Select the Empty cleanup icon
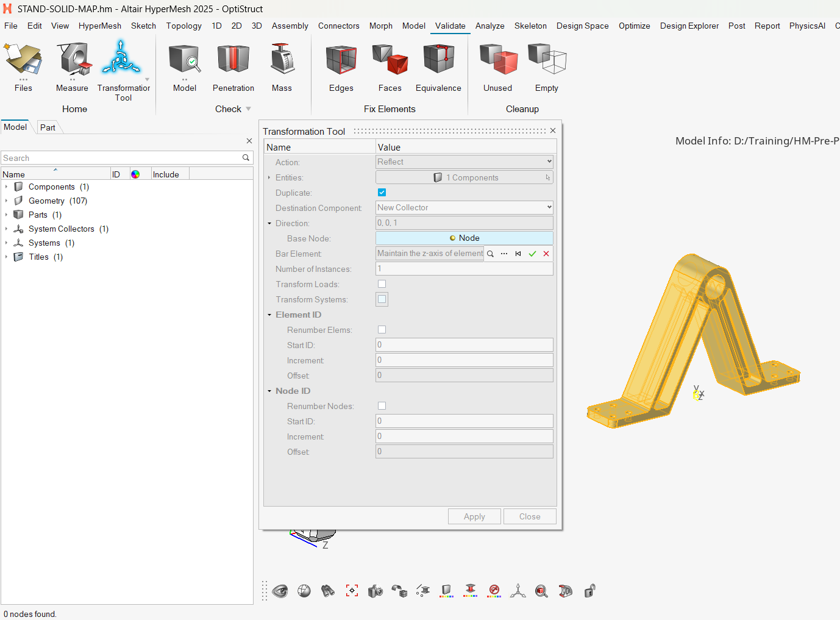Screen dimensions: 840x620 coord(546,60)
